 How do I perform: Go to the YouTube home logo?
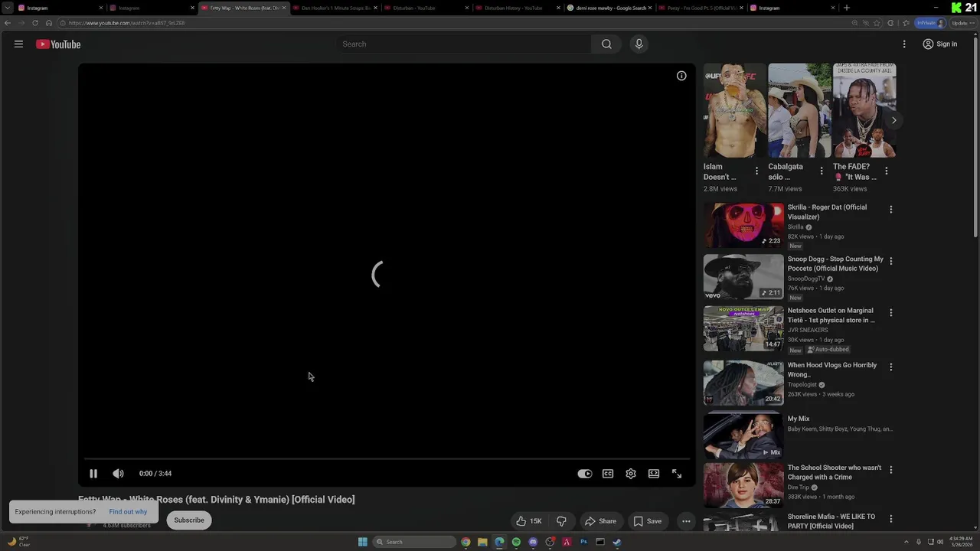58,44
